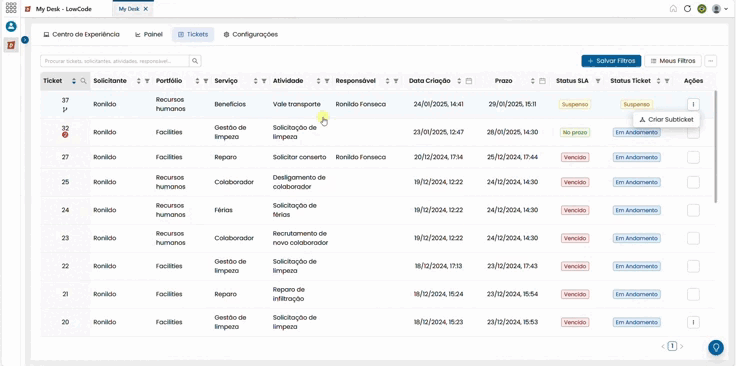Select the Tickets tab
Viewport: 736px width, 366px height.
193,34
